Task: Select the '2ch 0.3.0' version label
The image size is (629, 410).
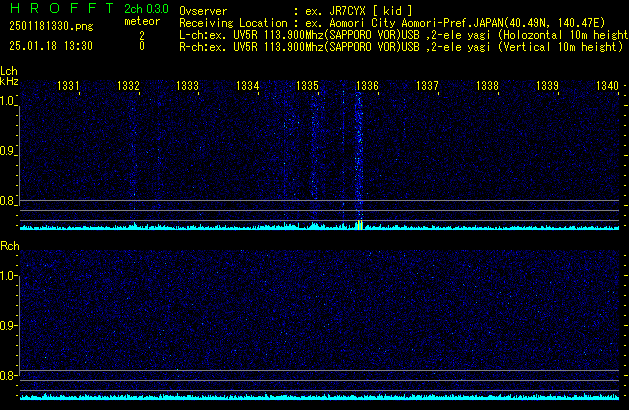Action: coord(146,9)
